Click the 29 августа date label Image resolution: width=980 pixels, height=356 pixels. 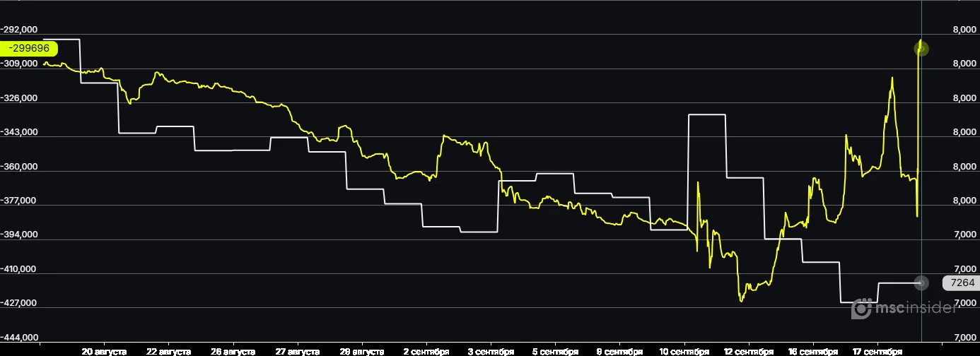[361, 351]
